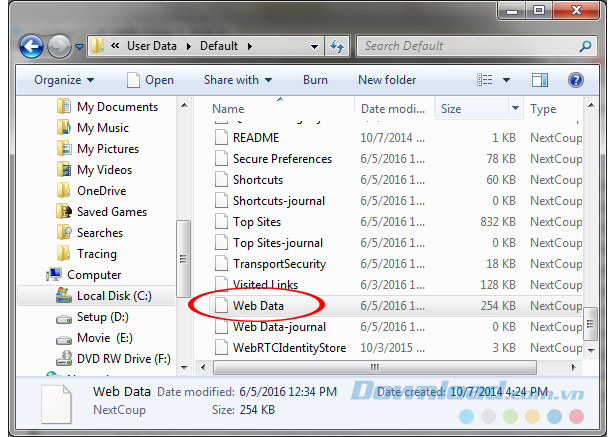615x437 pixels.
Task: Select the OneDrive folder icon
Action: pos(64,191)
